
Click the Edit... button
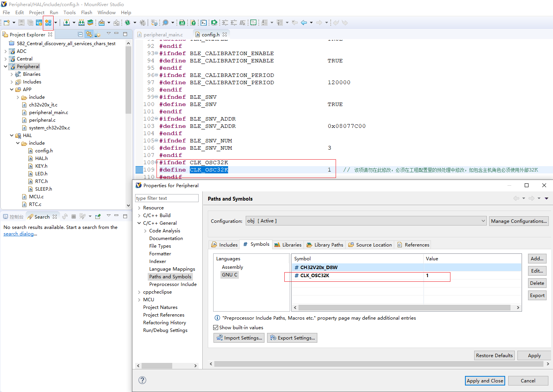click(537, 271)
